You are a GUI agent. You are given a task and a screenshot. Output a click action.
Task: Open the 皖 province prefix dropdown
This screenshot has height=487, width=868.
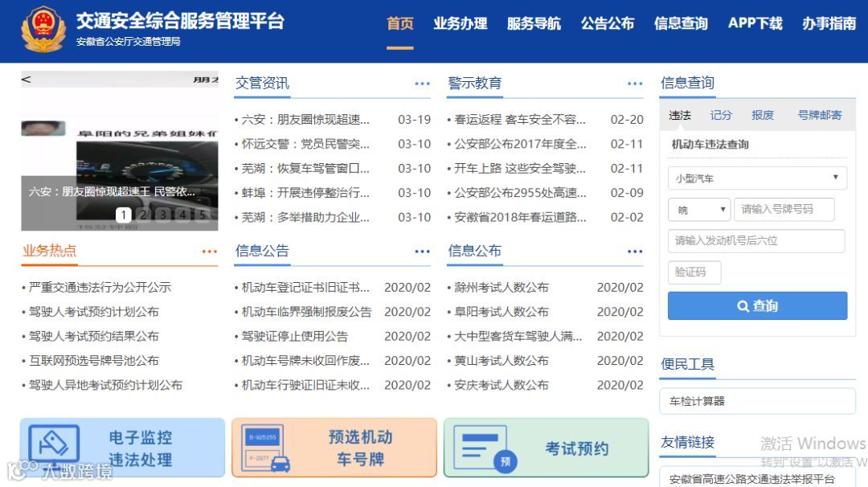tap(699, 210)
